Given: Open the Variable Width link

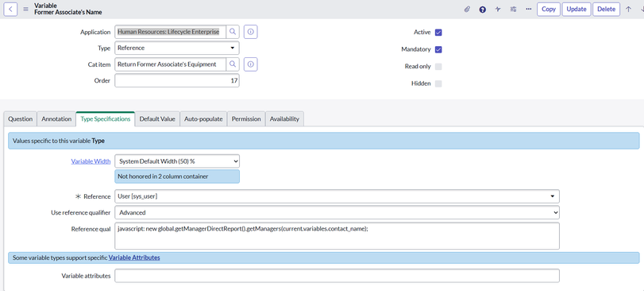Looking at the screenshot, I should (x=91, y=161).
